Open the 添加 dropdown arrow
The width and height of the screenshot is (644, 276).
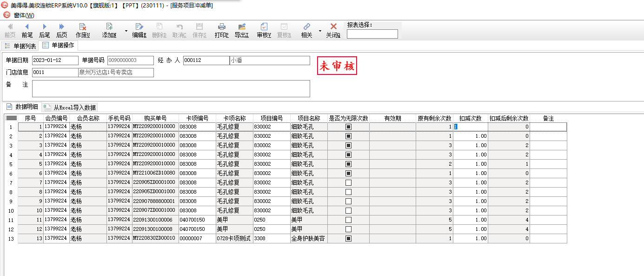(x=126, y=31)
